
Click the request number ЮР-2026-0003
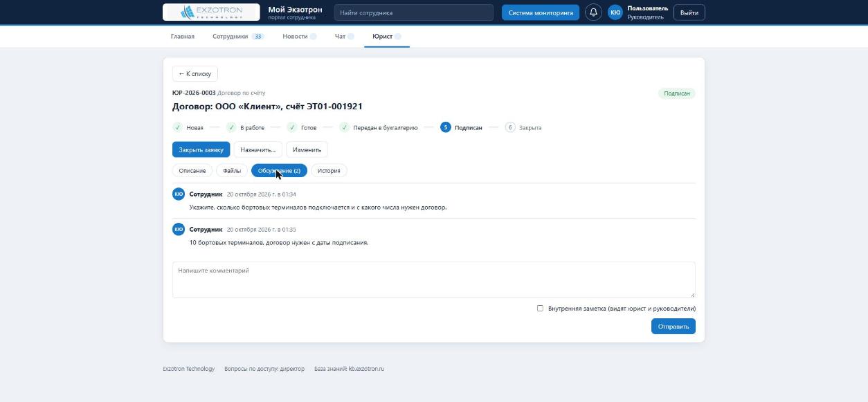[194, 93]
